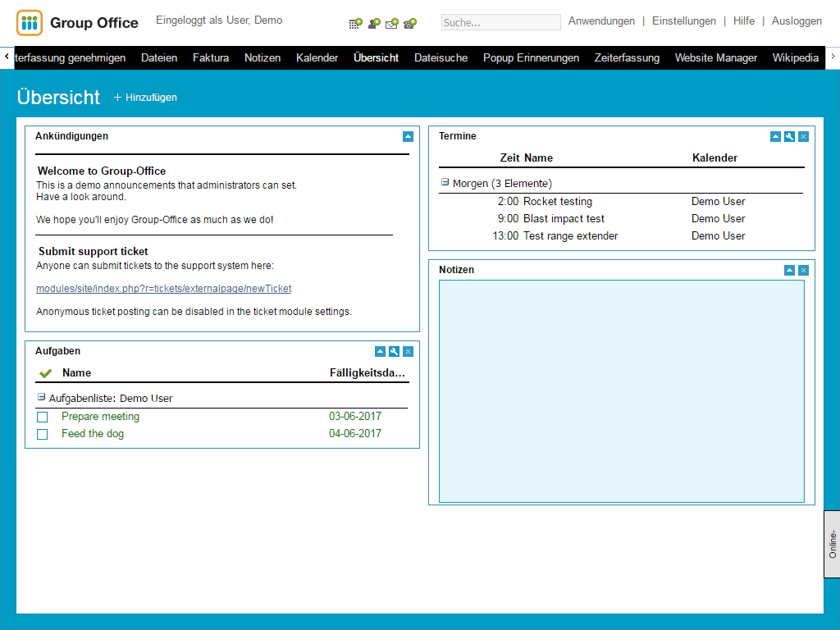Screen dimensions: 840x630
Task: Click green checkmark column header in Aufgaben
Action: point(45,373)
